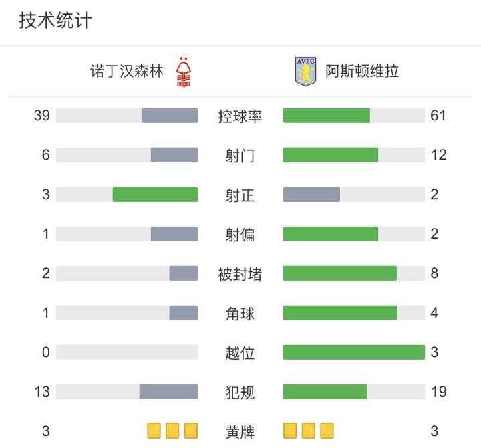Click the 射门 stat label
This screenshot has height=448, width=481.
[240, 156]
